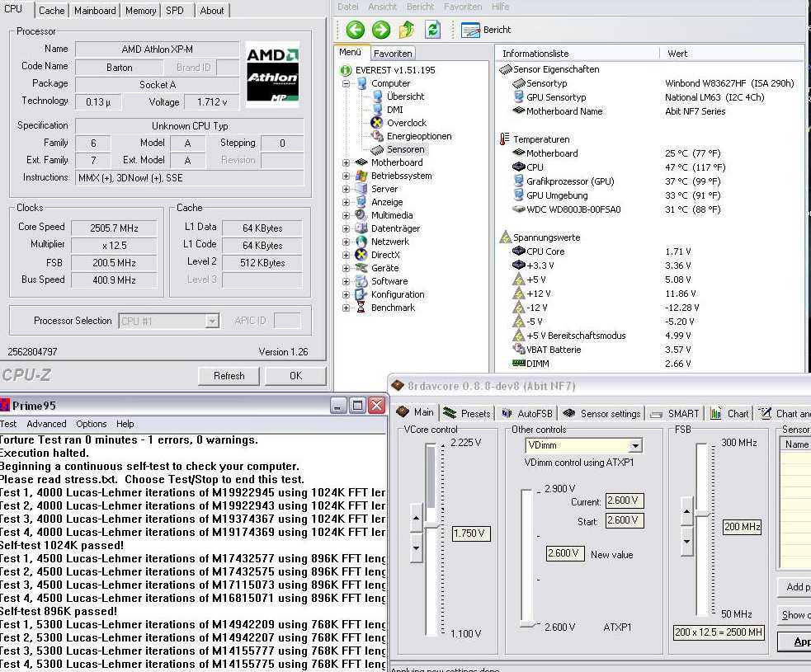Open the Datei menu in EVEREST
Screen dimensions: 811x672
[347, 7]
